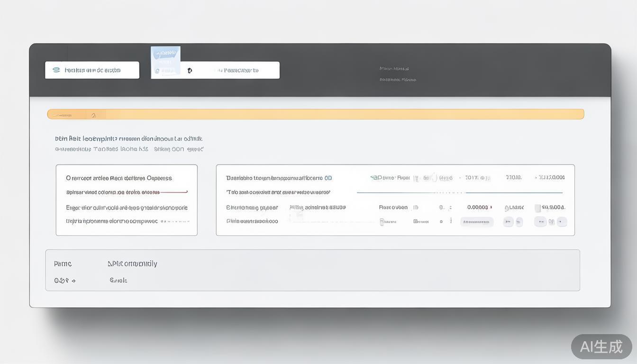Image resolution: width=637 pixels, height=364 pixels.
Task: Click the long orange progress bar
Action: (x=316, y=114)
